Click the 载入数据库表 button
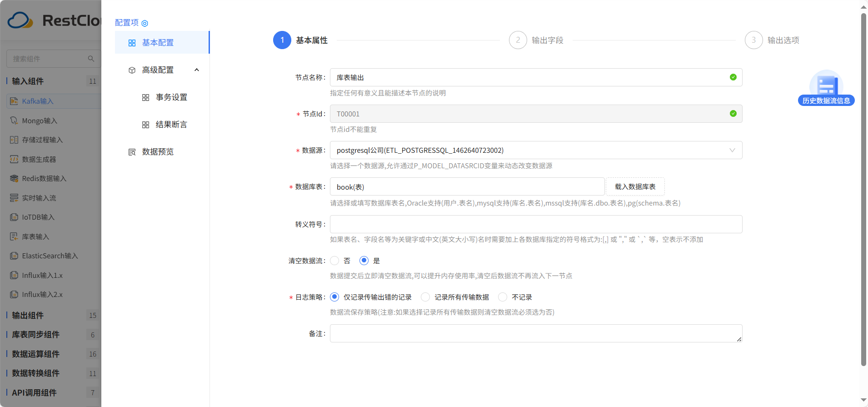This screenshot has width=868, height=407. point(635,186)
